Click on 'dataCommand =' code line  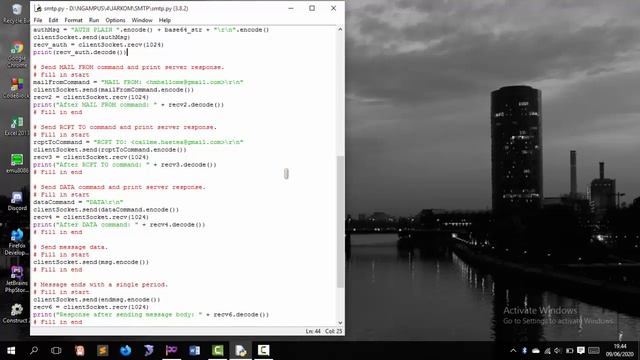pyautogui.click(x=78, y=202)
